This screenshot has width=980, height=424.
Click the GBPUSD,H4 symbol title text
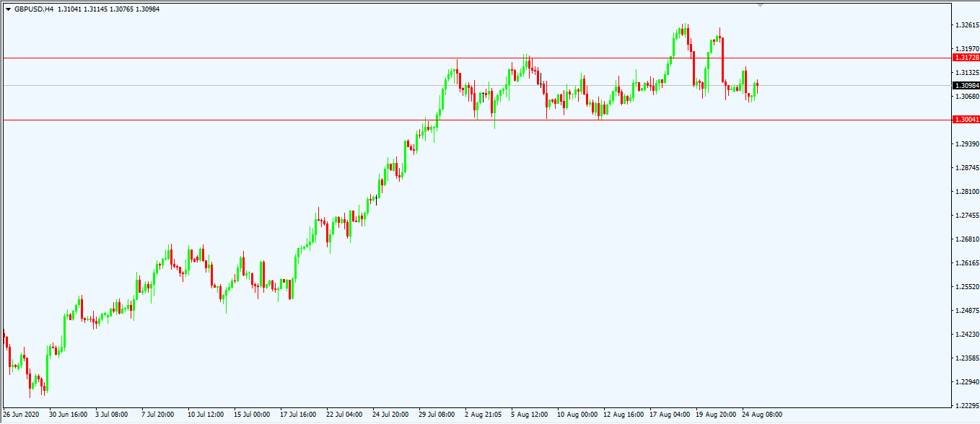click(34, 9)
